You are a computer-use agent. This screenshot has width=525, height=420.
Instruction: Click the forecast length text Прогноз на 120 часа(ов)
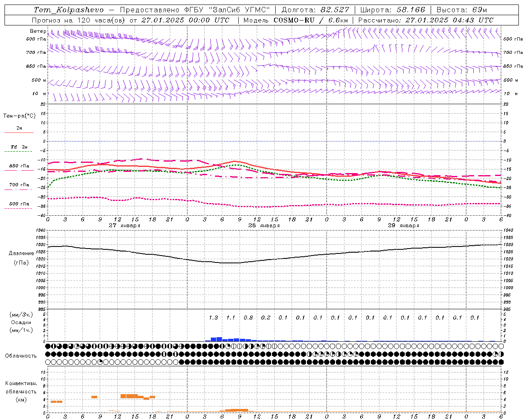click(x=79, y=20)
